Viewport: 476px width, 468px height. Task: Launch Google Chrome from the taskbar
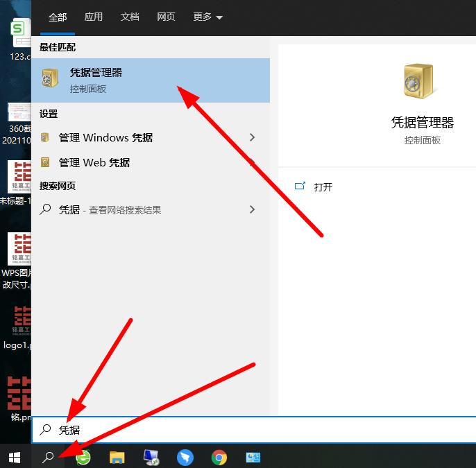[219, 457]
